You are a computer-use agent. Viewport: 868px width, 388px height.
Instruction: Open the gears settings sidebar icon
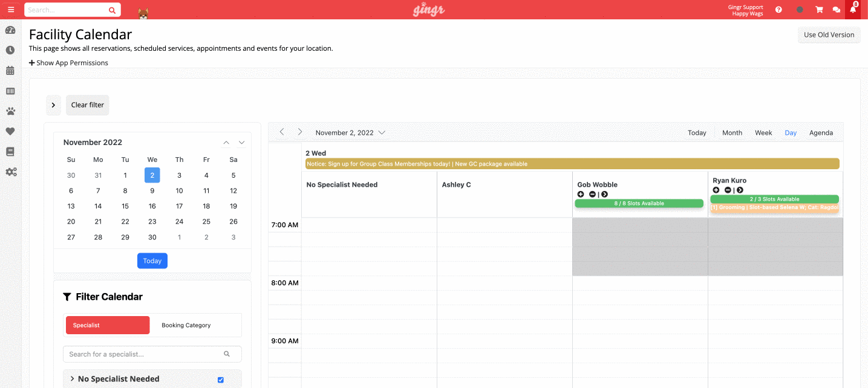click(11, 172)
